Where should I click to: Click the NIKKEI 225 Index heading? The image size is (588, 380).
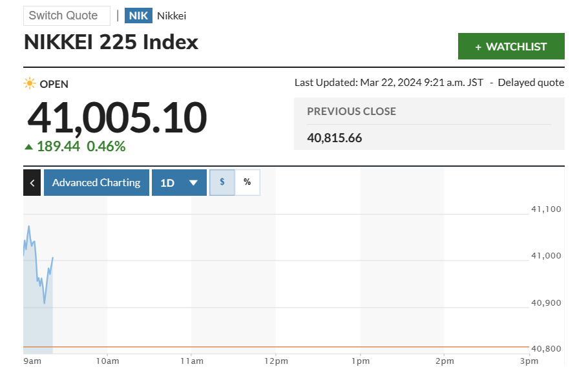pyautogui.click(x=111, y=42)
